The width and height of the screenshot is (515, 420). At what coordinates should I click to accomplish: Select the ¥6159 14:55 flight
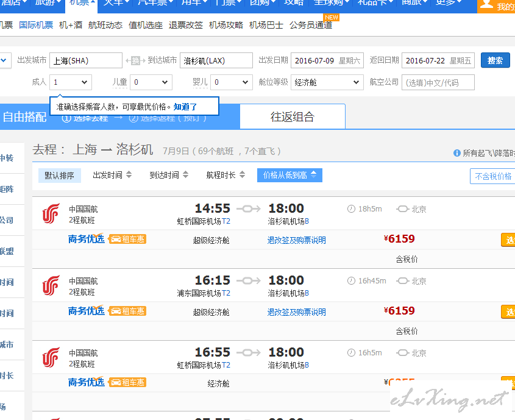[508, 240]
